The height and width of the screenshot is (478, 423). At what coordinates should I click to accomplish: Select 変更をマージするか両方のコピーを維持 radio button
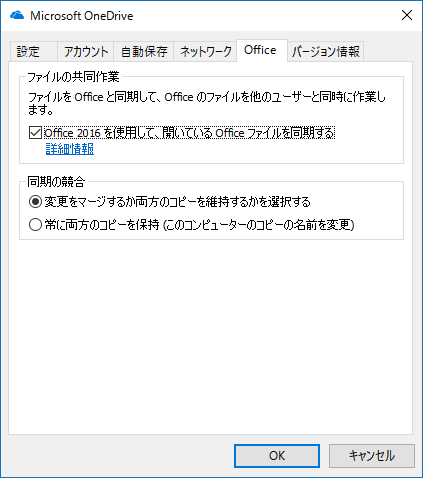point(35,202)
